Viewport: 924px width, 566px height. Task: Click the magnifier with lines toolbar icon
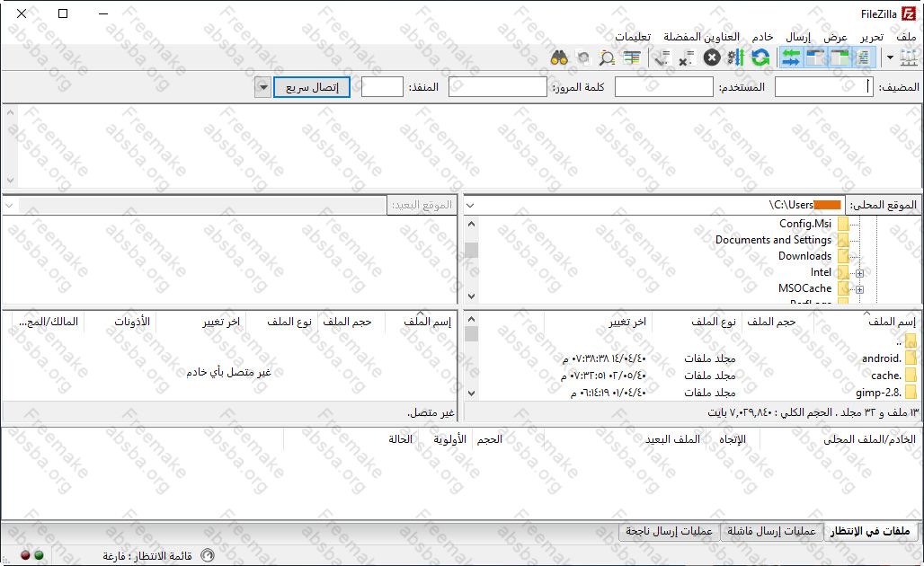click(607, 57)
